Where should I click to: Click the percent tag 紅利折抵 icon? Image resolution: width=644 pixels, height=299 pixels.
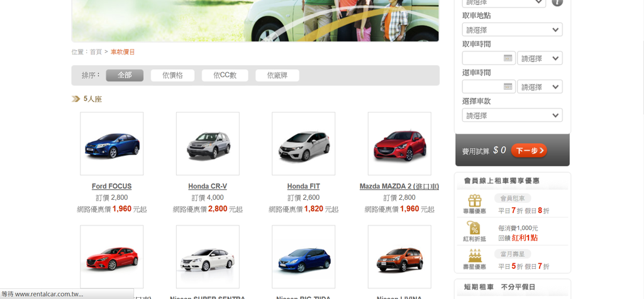point(475,227)
